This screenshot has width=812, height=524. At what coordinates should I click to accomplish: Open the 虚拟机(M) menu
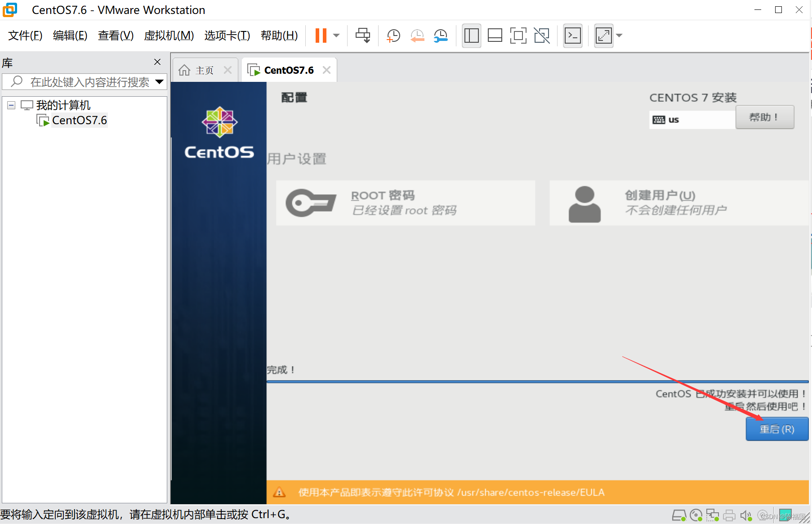coord(169,36)
